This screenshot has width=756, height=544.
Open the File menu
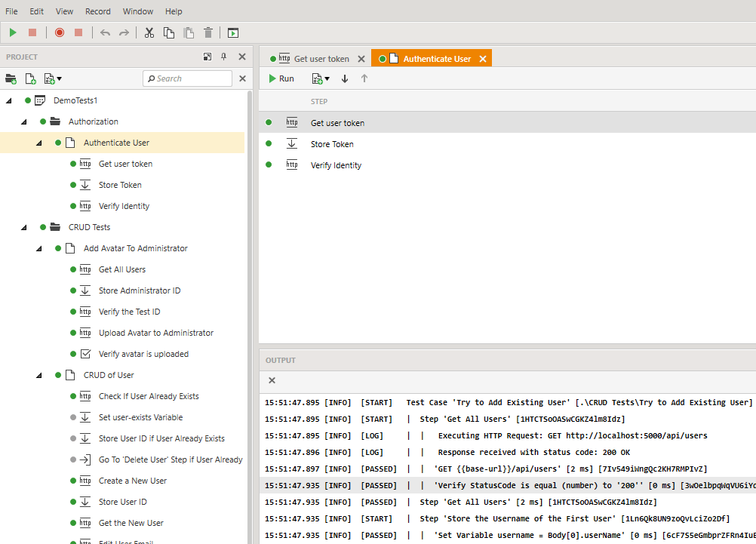11,11
